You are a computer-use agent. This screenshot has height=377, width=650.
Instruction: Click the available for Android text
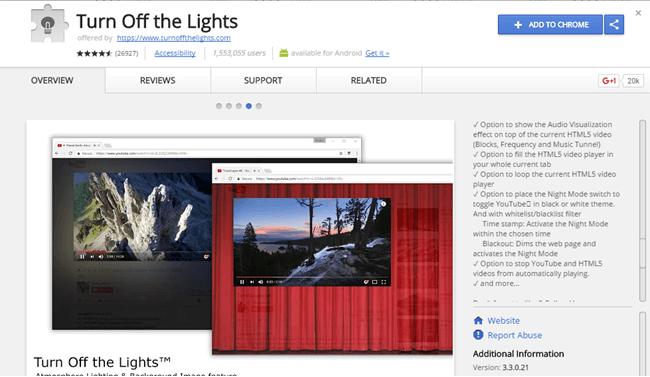(326, 53)
